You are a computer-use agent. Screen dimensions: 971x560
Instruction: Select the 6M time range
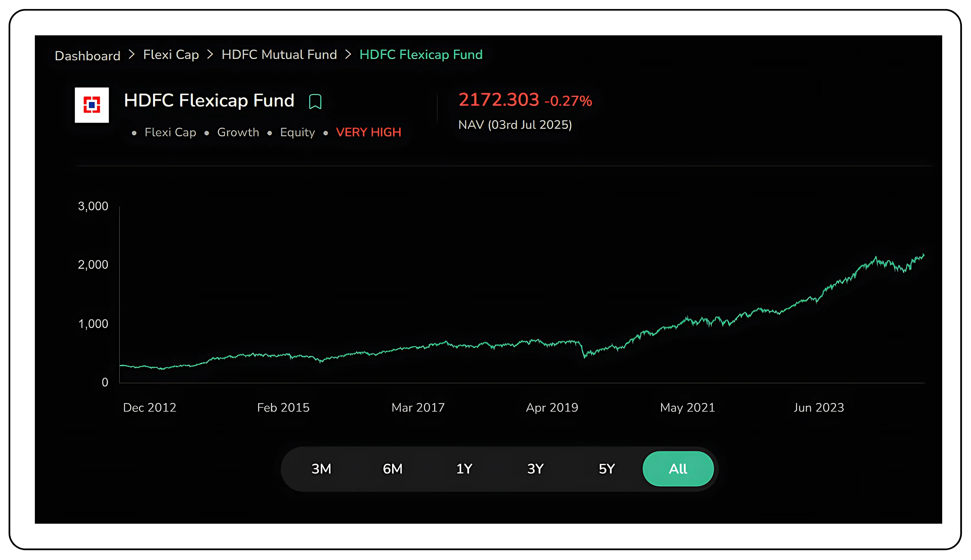(392, 469)
